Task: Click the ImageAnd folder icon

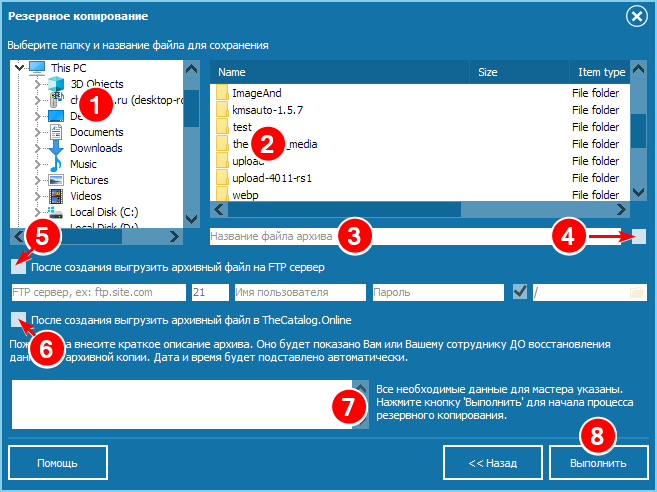Action: (222, 93)
